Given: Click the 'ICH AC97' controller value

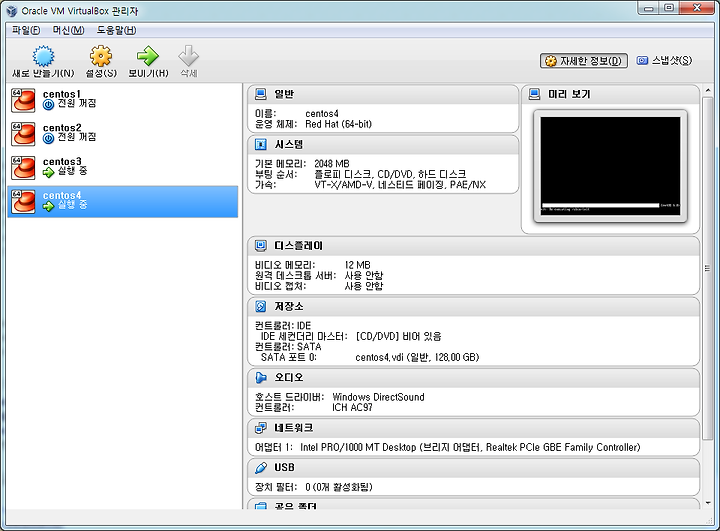Looking at the screenshot, I should pos(352,408).
